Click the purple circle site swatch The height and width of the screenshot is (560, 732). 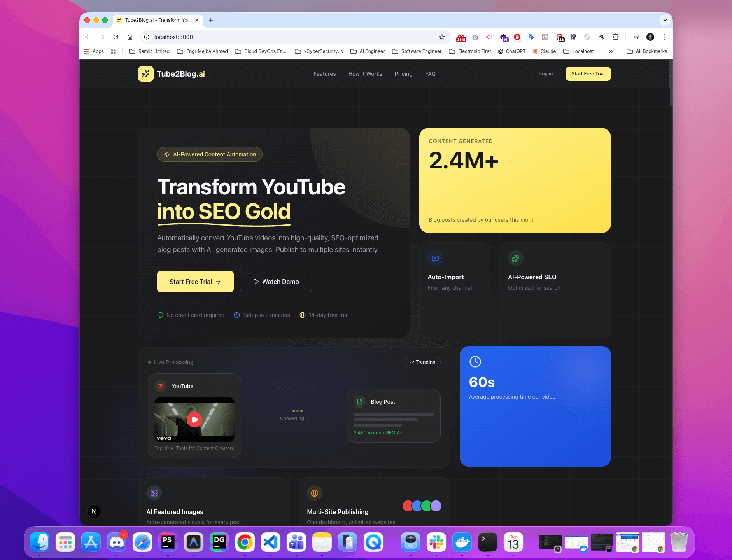tap(436, 506)
